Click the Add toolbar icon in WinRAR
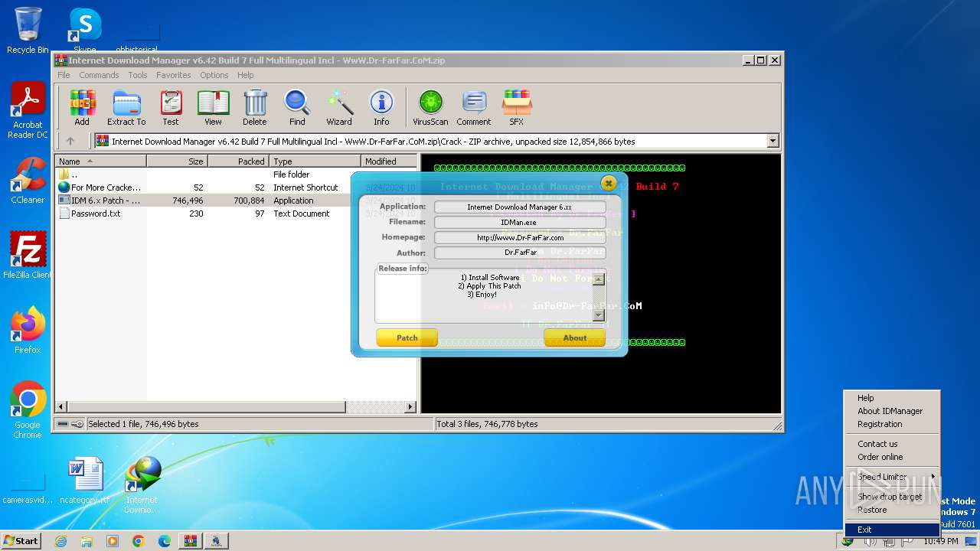 [x=82, y=108]
